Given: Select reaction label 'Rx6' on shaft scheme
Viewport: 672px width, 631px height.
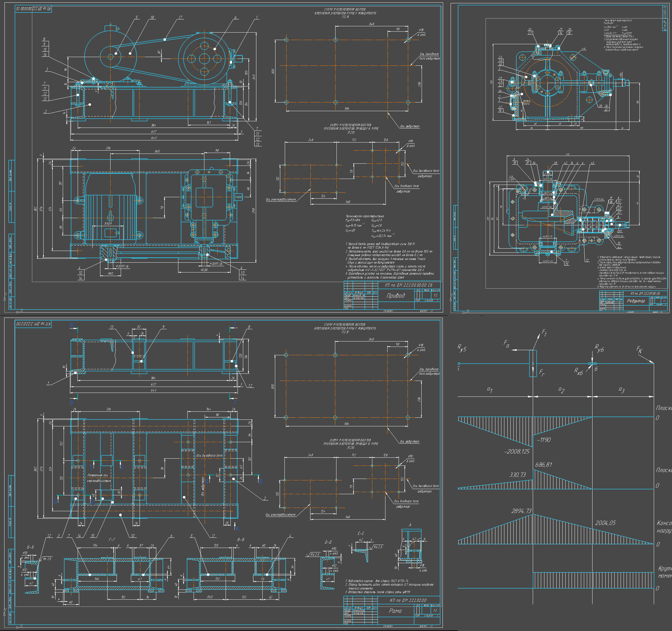Looking at the screenshot, I should 578,371.
